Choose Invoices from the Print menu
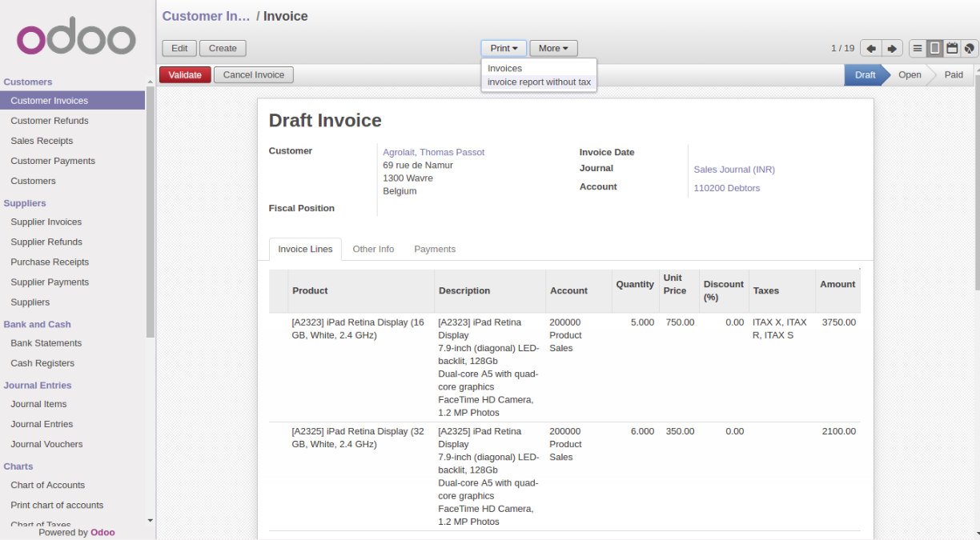 pyautogui.click(x=539, y=69)
